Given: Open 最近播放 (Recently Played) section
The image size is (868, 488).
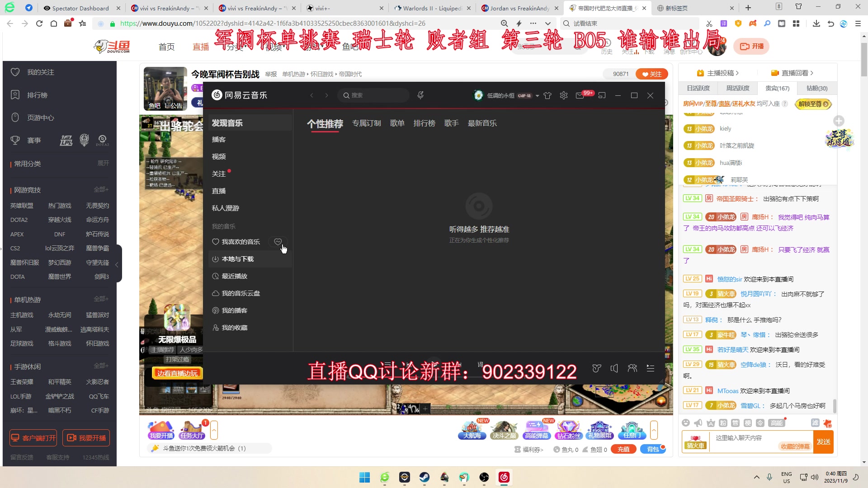Looking at the screenshot, I should 235,276.
